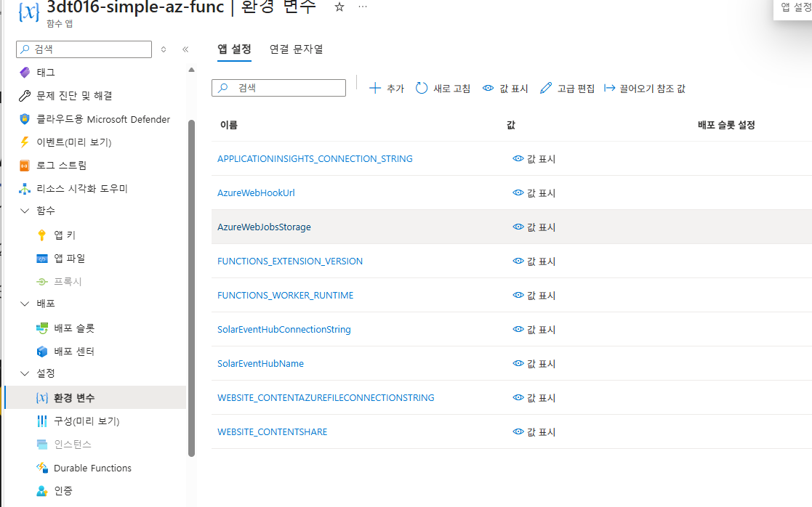812x507 pixels.
Task: Show value of AzureWebHookUrl
Action: coord(534,193)
